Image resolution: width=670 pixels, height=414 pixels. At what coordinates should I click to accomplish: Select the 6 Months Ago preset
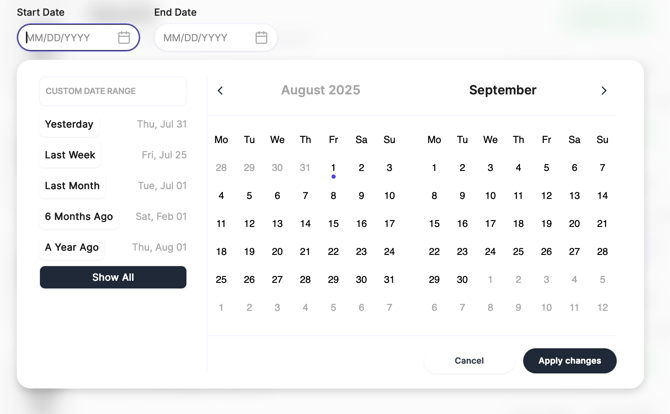(78, 217)
